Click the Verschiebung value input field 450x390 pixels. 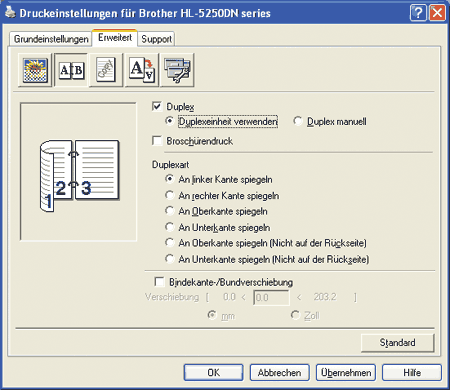coord(271,297)
